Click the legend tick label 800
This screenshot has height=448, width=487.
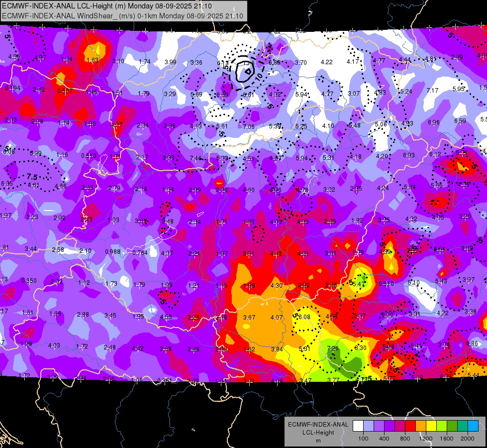click(x=405, y=439)
